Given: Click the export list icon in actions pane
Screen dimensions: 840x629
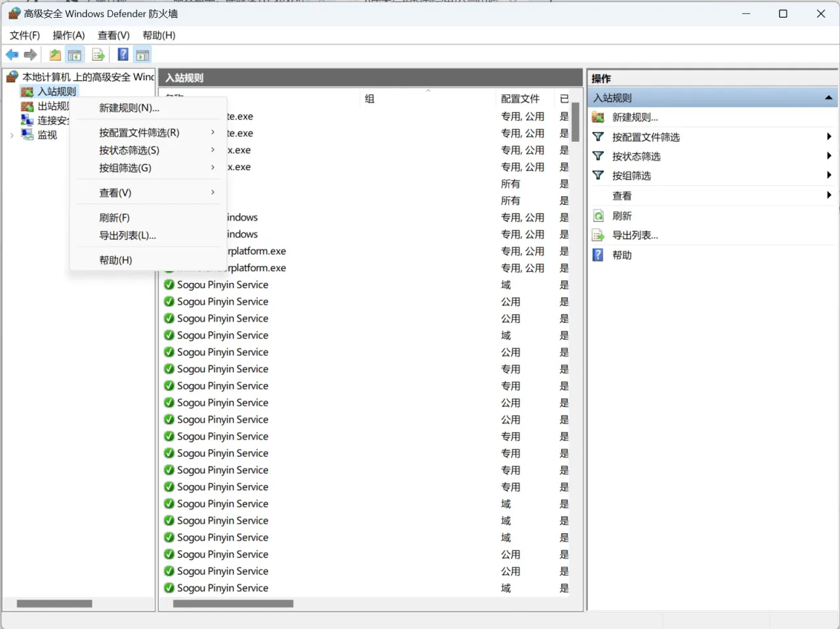Looking at the screenshot, I should click(598, 235).
